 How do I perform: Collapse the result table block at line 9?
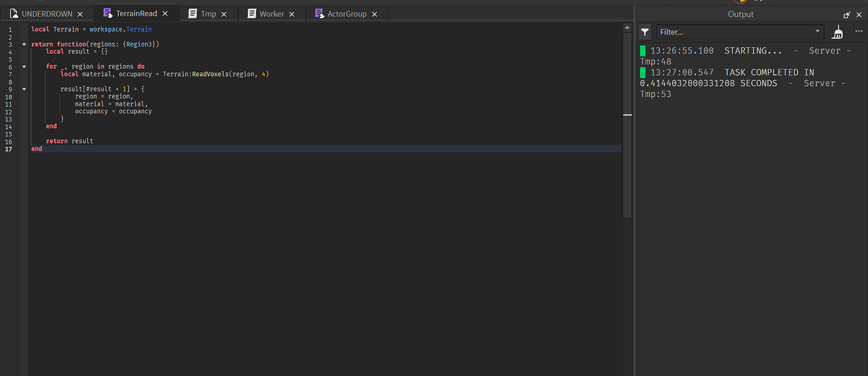click(24, 89)
